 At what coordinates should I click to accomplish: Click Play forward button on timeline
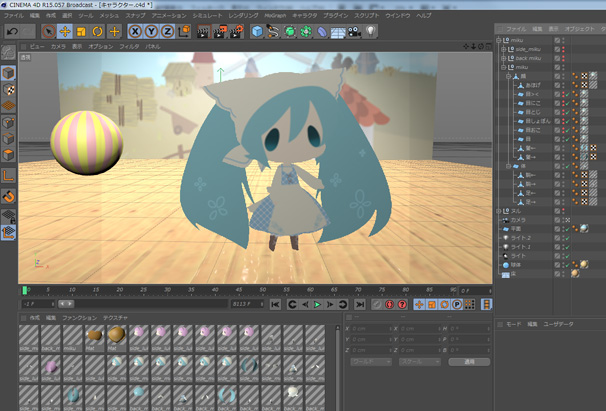point(317,305)
